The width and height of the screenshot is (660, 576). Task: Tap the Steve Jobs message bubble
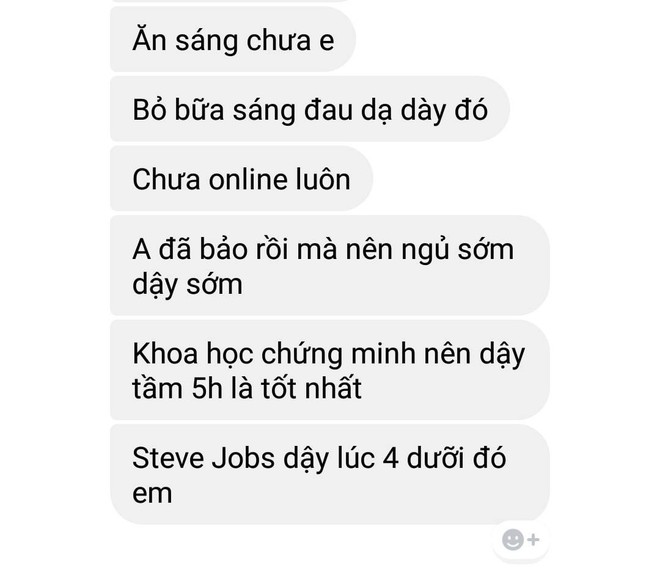tap(330, 474)
